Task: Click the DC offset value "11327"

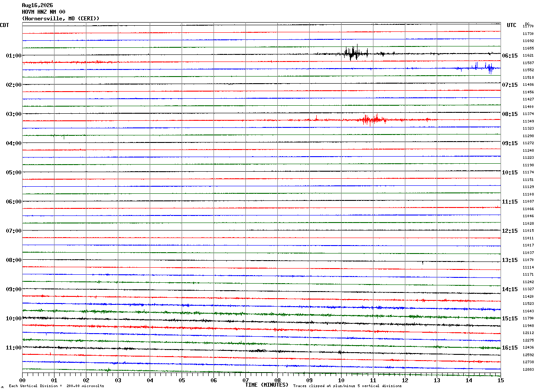Action: (528, 289)
